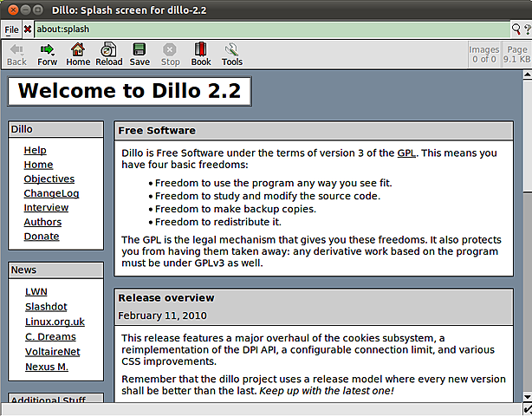Visit the C. Dreams link

click(x=50, y=336)
